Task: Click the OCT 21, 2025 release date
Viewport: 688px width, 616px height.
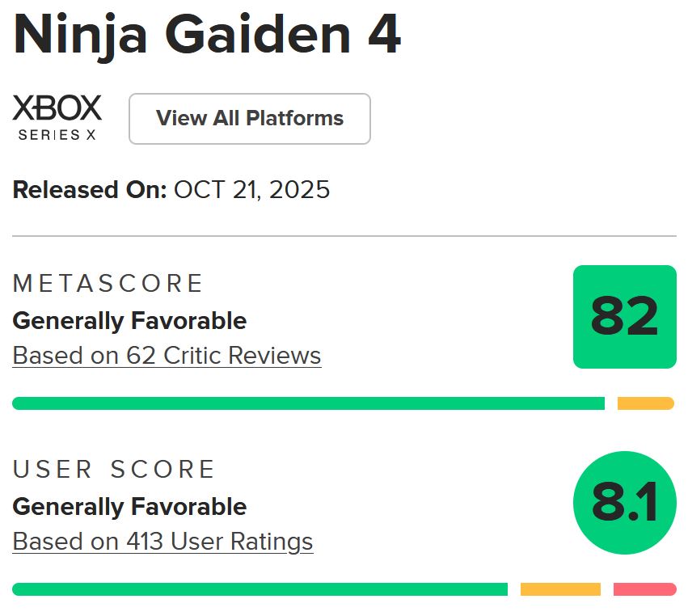Action: click(251, 190)
